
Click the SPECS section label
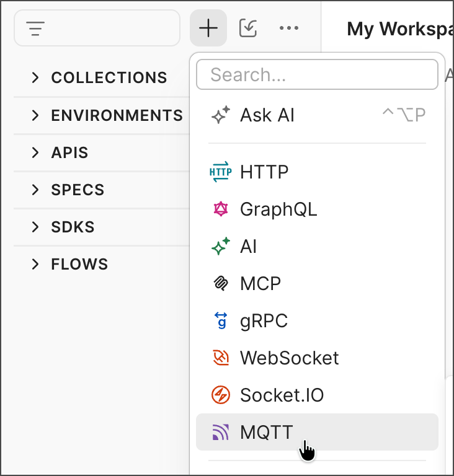point(78,190)
